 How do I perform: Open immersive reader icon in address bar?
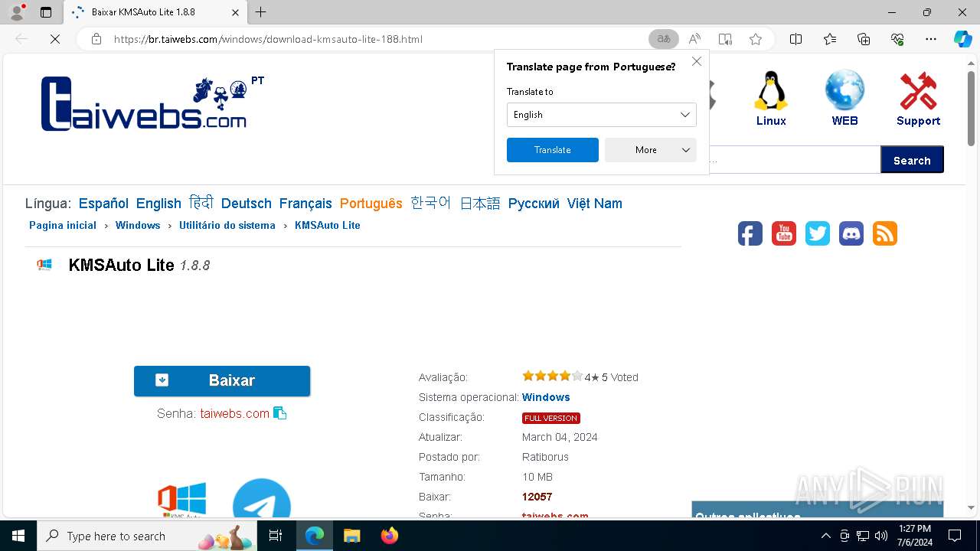pos(725,39)
